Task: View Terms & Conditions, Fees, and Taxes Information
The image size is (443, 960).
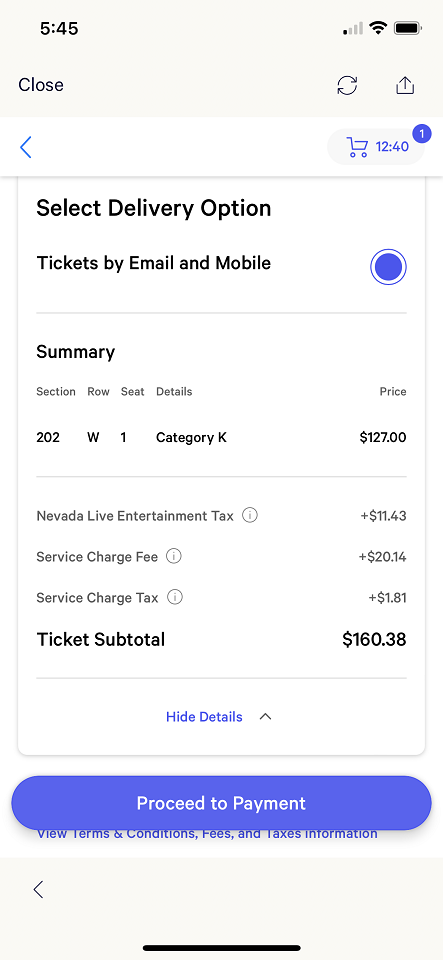Action: coord(207,834)
